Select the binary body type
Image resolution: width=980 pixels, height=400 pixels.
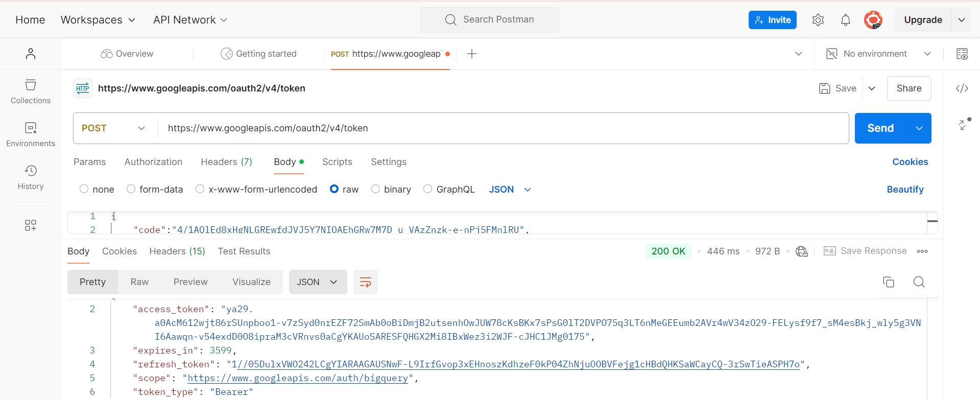(x=376, y=189)
